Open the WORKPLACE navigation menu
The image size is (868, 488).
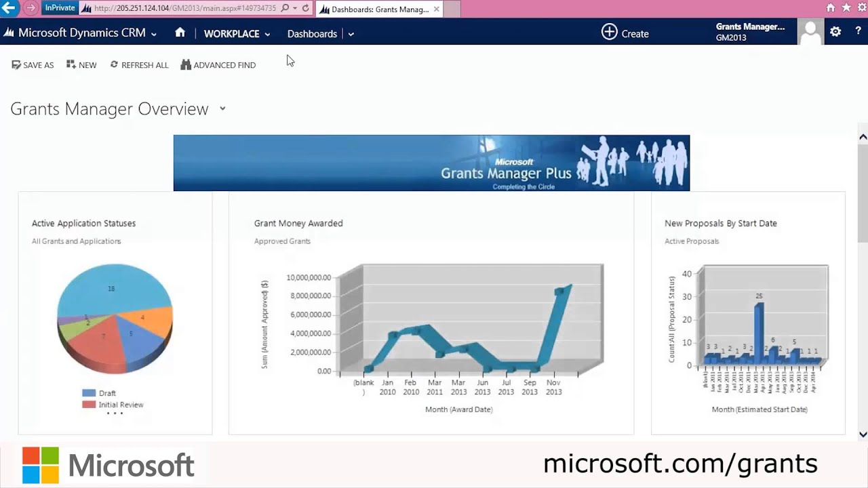pyautogui.click(x=231, y=34)
